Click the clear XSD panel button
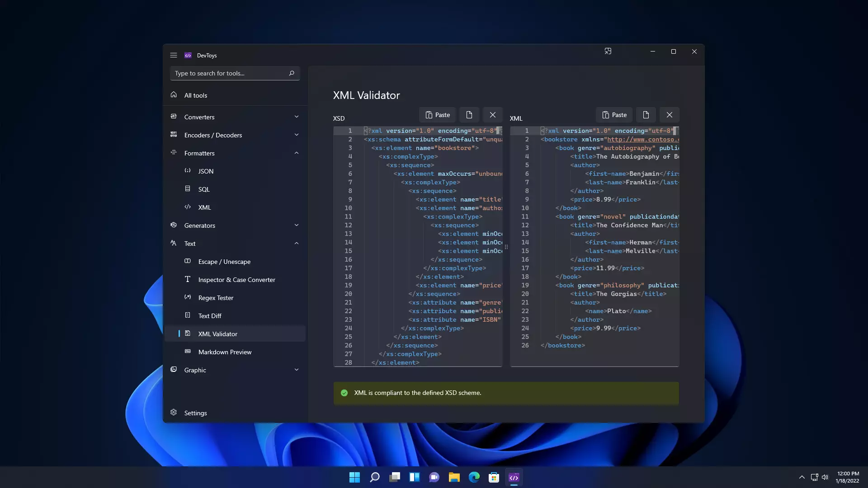This screenshot has width=868, height=488. click(492, 114)
